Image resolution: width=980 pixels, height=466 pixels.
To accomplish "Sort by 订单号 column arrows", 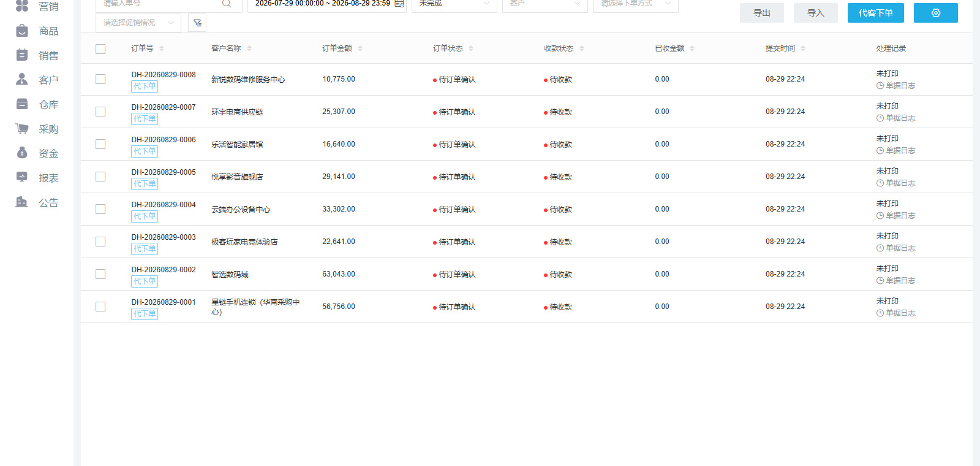I will [x=162, y=48].
